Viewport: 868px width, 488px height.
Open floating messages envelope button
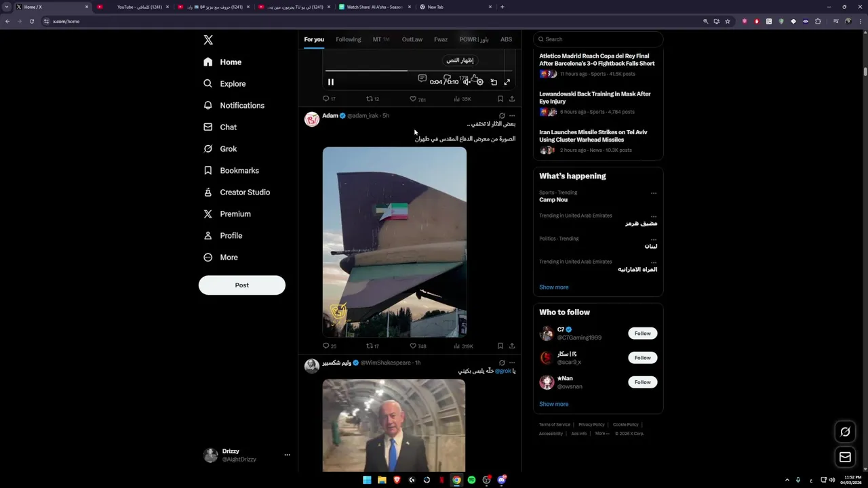tap(845, 457)
